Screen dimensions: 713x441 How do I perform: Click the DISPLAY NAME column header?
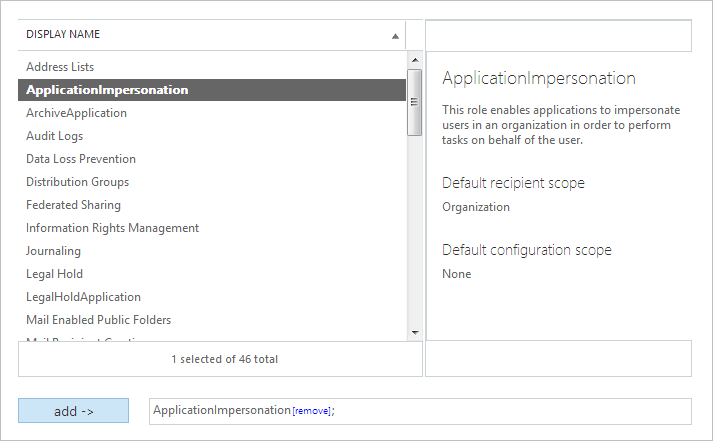[63, 35]
